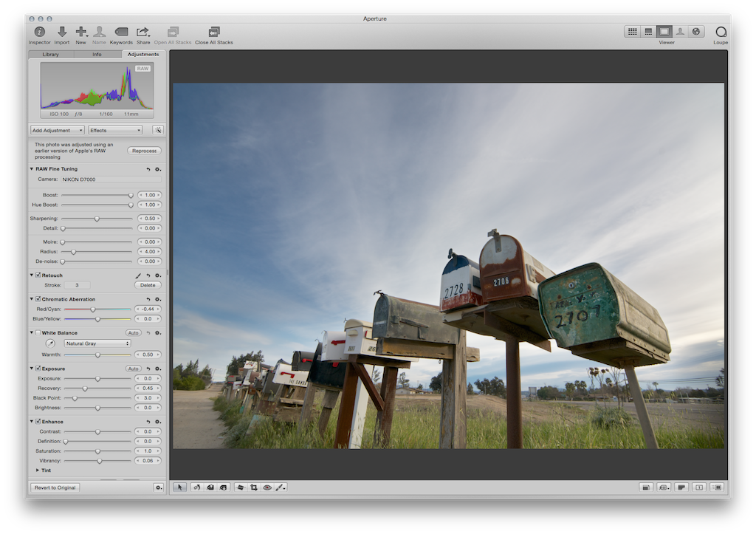Expand the Tint disclosure triangle
This screenshot has width=756, height=534.
[x=37, y=470]
